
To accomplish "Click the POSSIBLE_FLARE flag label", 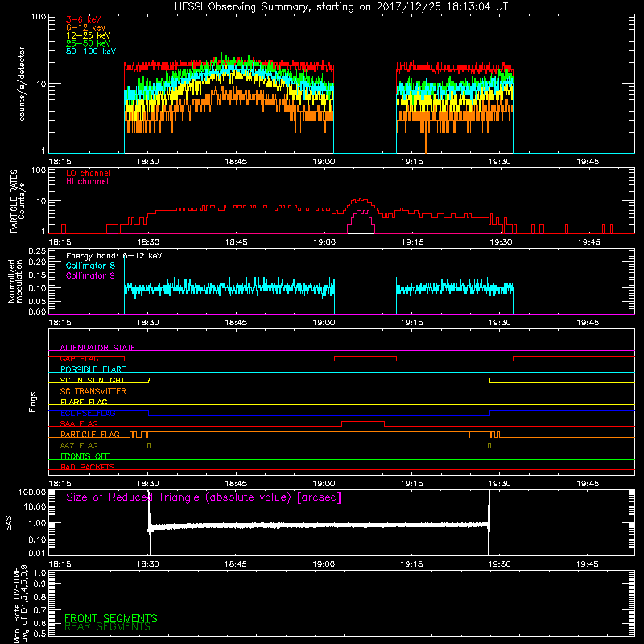I will (x=93, y=369).
